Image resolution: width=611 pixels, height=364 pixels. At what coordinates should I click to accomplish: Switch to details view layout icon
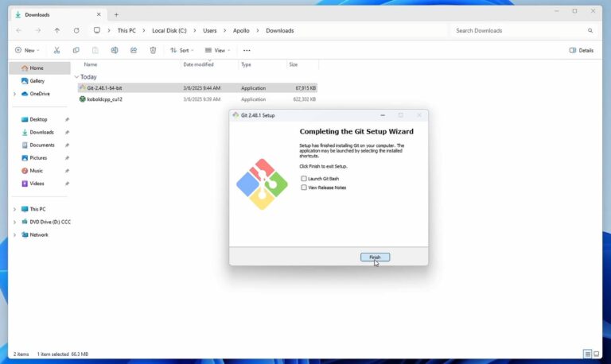pyautogui.click(x=587, y=354)
